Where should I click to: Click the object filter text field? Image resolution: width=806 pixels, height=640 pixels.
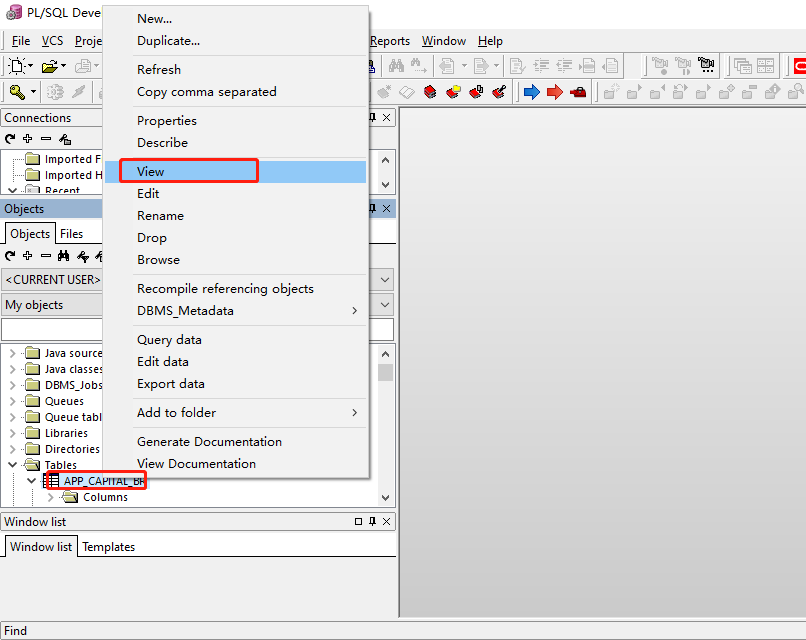(198, 330)
